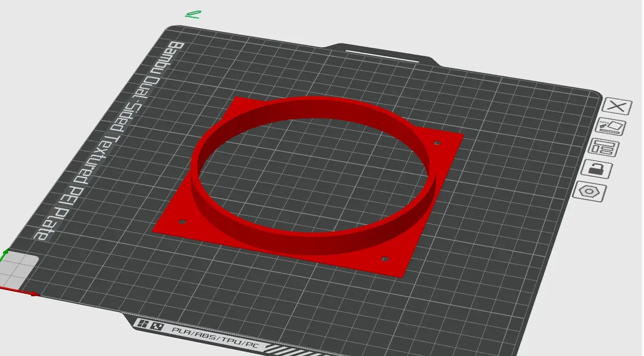
Task: Click the green pencil edit plate name icon
Action: pyautogui.click(x=193, y=15)
